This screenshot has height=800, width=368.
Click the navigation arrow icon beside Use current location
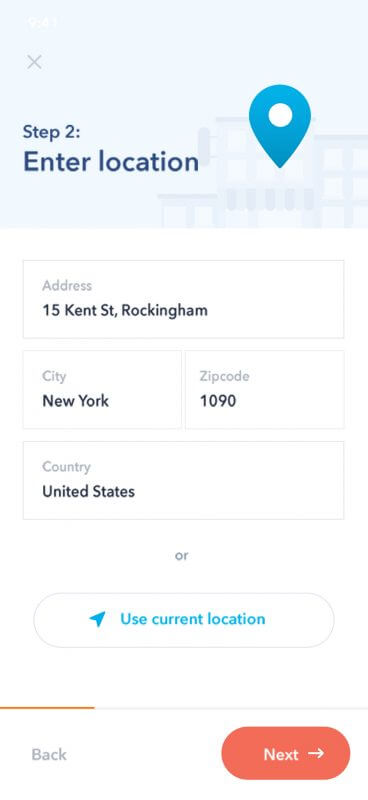pos(97,619)
